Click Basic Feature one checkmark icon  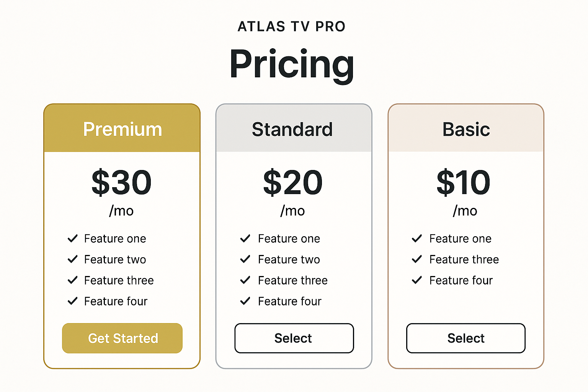[417, 238]
